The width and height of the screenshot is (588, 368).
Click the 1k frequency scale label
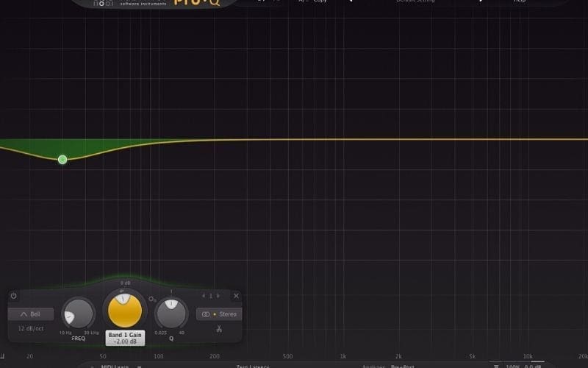[x=343, y=356]
